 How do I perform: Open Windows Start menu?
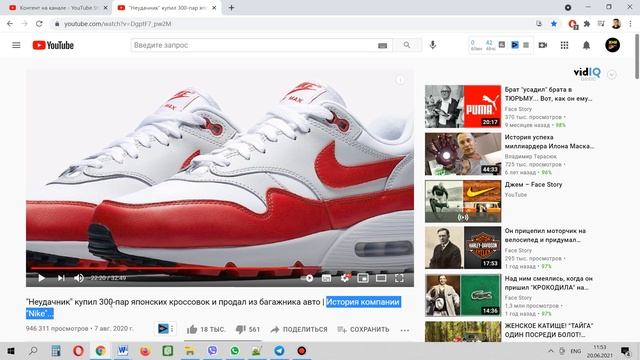pyautogui.click(x=11, y=351)
